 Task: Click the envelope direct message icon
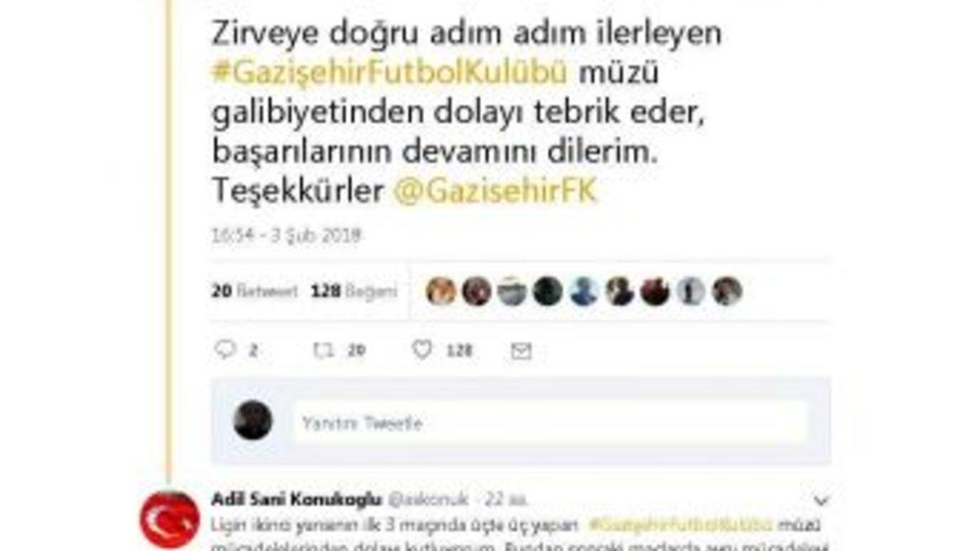521,351
